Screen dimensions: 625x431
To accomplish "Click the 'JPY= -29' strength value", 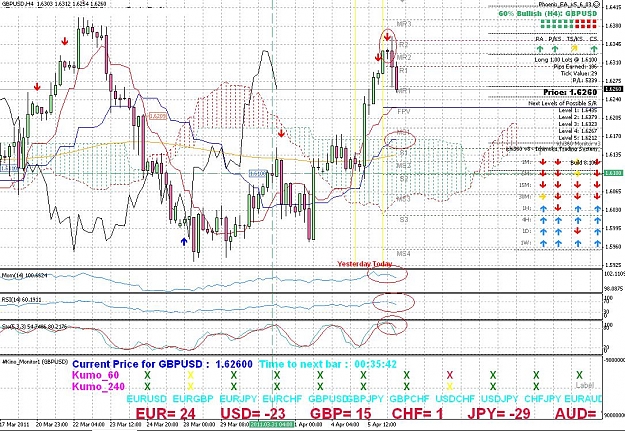I will click(499, 413).
